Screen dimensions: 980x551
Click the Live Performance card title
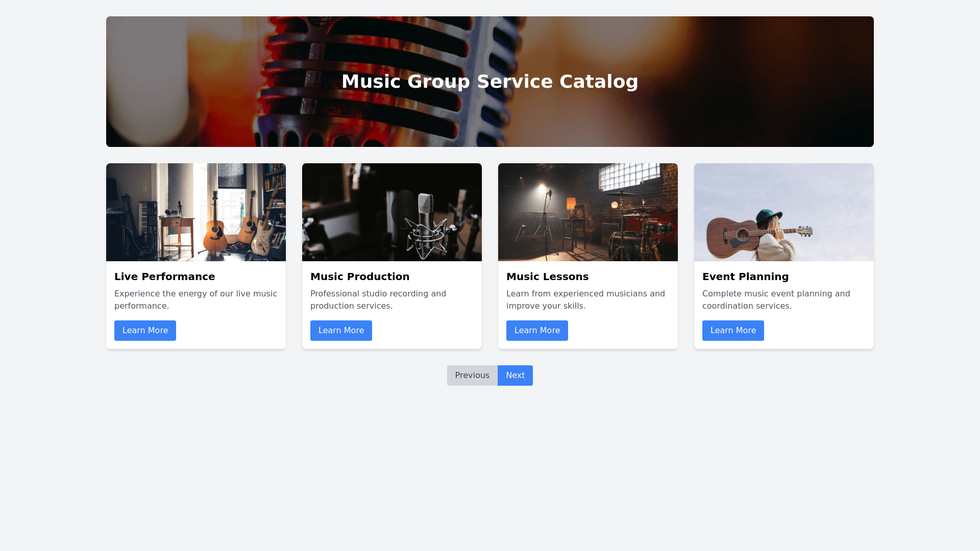[164, 277]
